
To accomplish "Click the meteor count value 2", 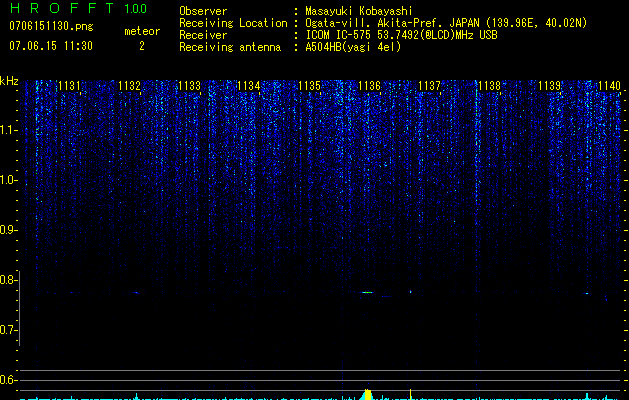I will point(142,46).
